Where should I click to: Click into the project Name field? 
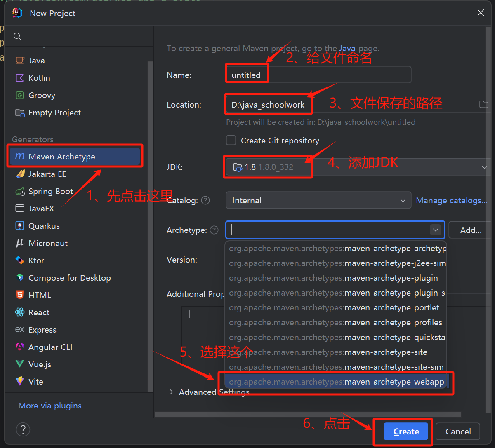tap(318, 75)
